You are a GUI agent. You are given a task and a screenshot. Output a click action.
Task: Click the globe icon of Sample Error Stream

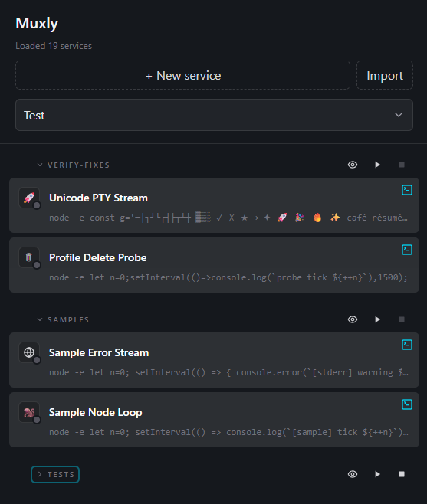coord(29,352)
